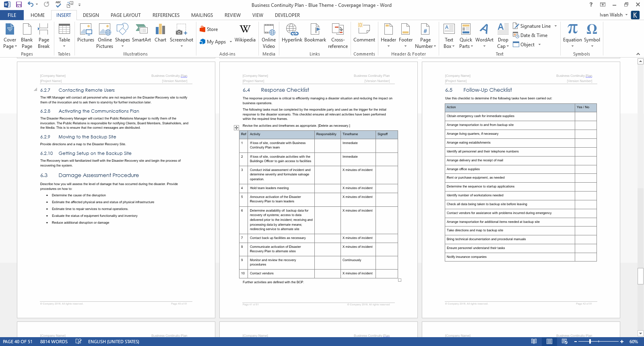The height and width of the screenshot is (346, 644).
Task: Open the Store for add-ins
Action: coord(209,29)
